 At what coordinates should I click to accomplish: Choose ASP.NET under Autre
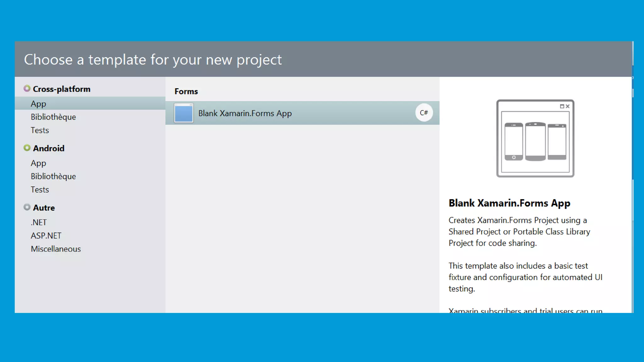click(x=46, y=236)
